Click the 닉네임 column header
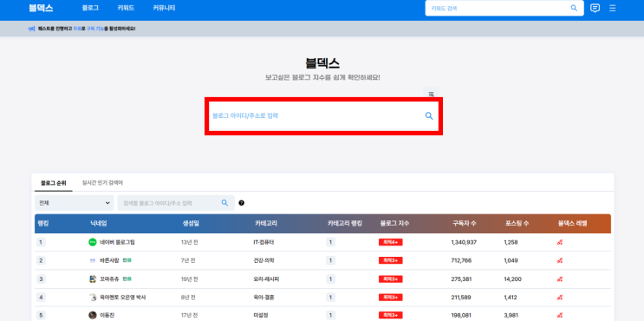 (x=99, y=224)
